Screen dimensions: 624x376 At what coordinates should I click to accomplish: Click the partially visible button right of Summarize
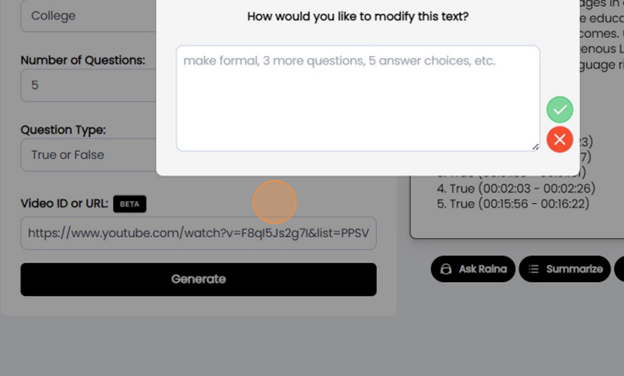(619, 269)
